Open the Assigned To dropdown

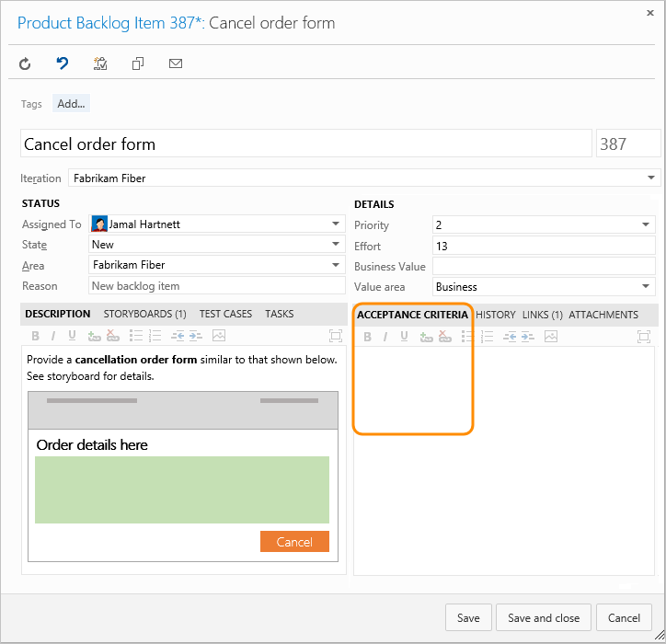point(337,224)
